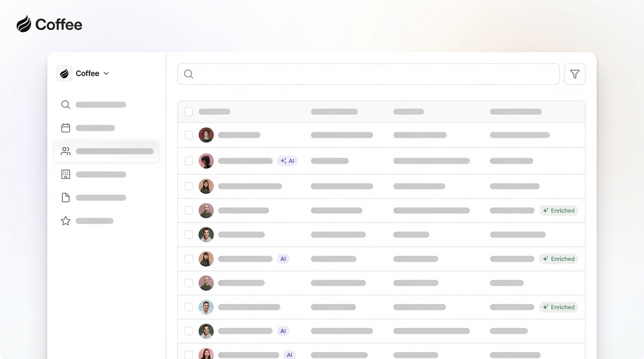Open the favorites star in the sidebar
The width and height of the screenshot is (644, 359).
tap(66, 220)
